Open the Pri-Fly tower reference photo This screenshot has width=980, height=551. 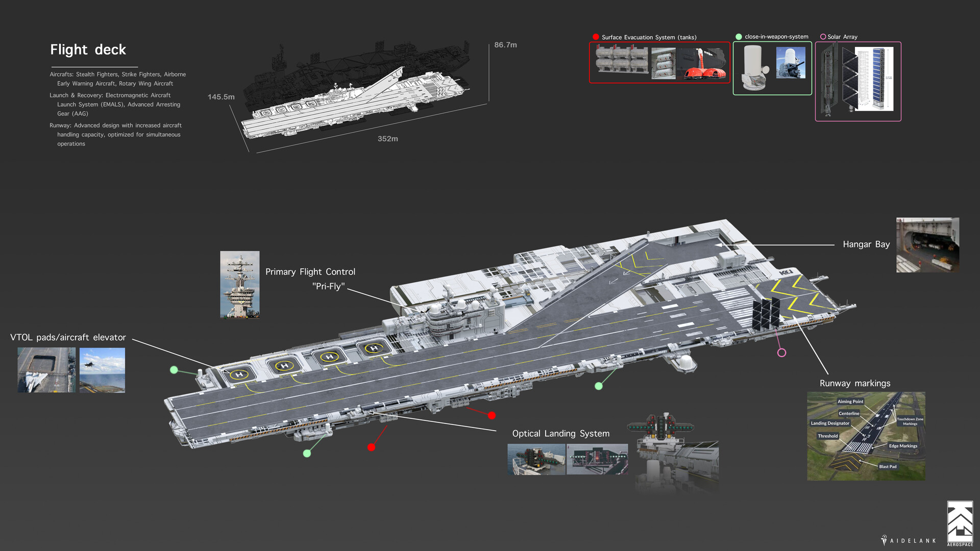[x=239, y=284]
